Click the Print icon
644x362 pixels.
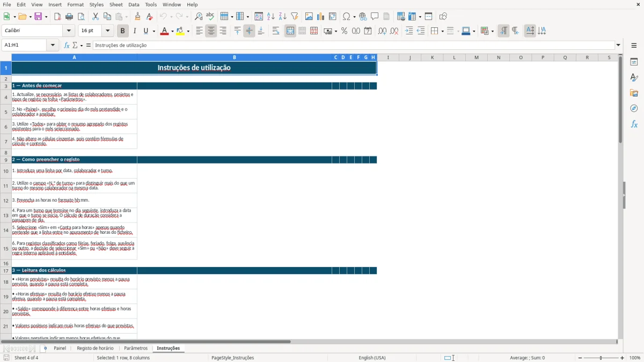(x=69, y=17)
